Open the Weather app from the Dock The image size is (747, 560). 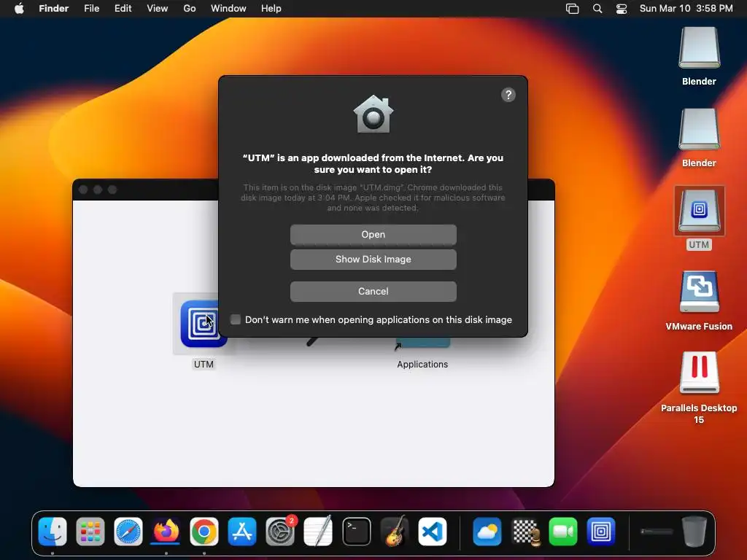pyautogui.click(x=487, y=532)
